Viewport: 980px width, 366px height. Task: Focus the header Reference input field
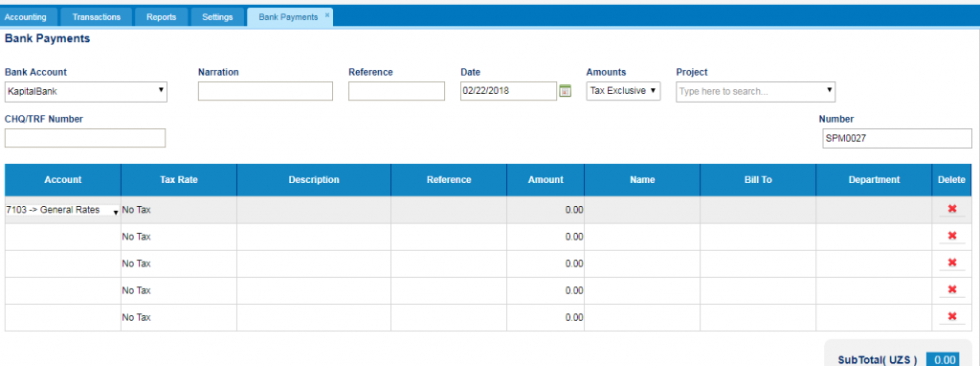[x=397, y=91]
